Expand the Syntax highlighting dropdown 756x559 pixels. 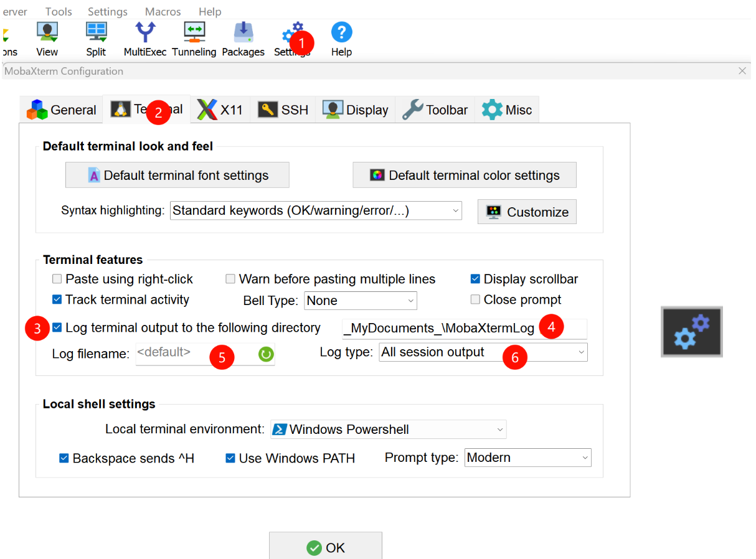point(316,210)
